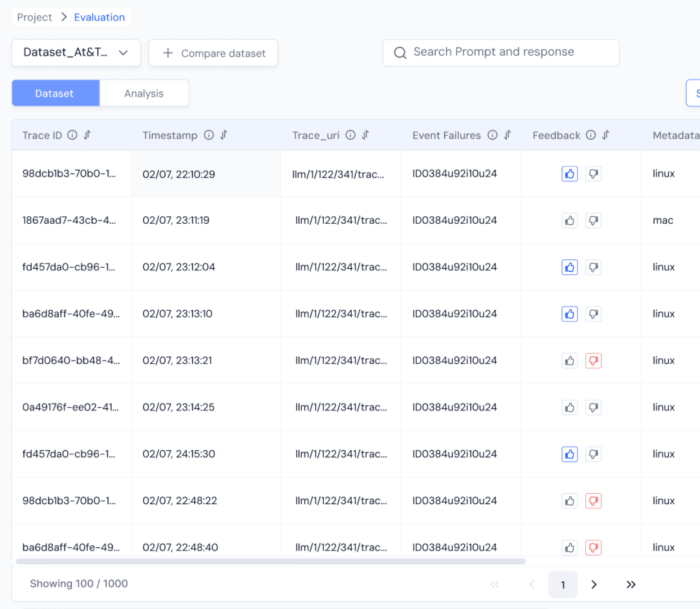The image size is (700, 609).
Task: Toggle red thumbs down for 23:13:21 row
Action: (x=593, y=360)
